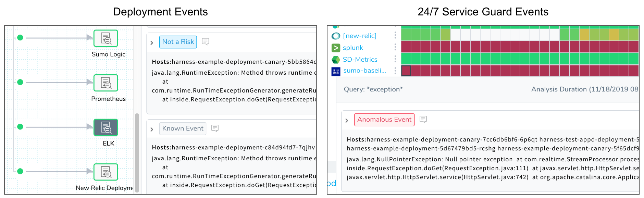This screenshot has height=198, width=644.
Task: Click the green node before Prometheus
Action: 20,82
